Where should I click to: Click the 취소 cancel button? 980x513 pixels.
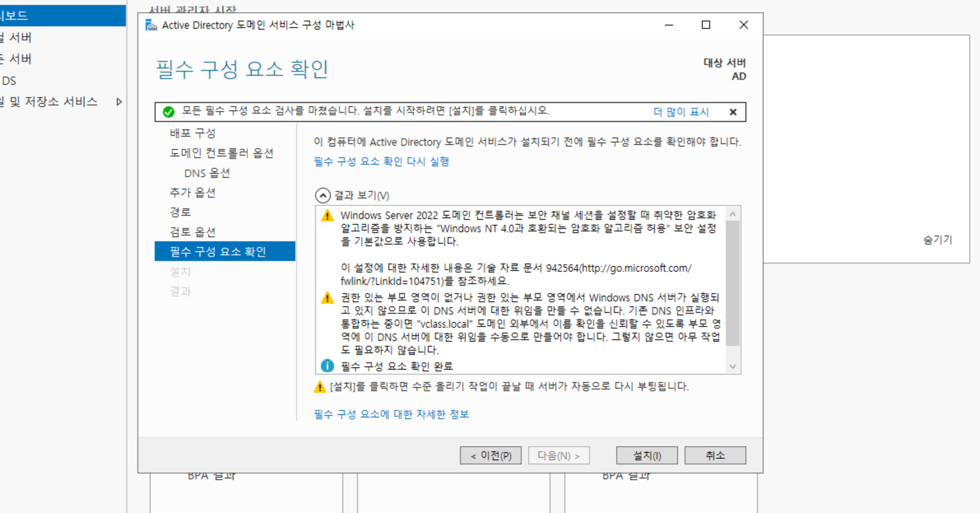pos(715,455)
